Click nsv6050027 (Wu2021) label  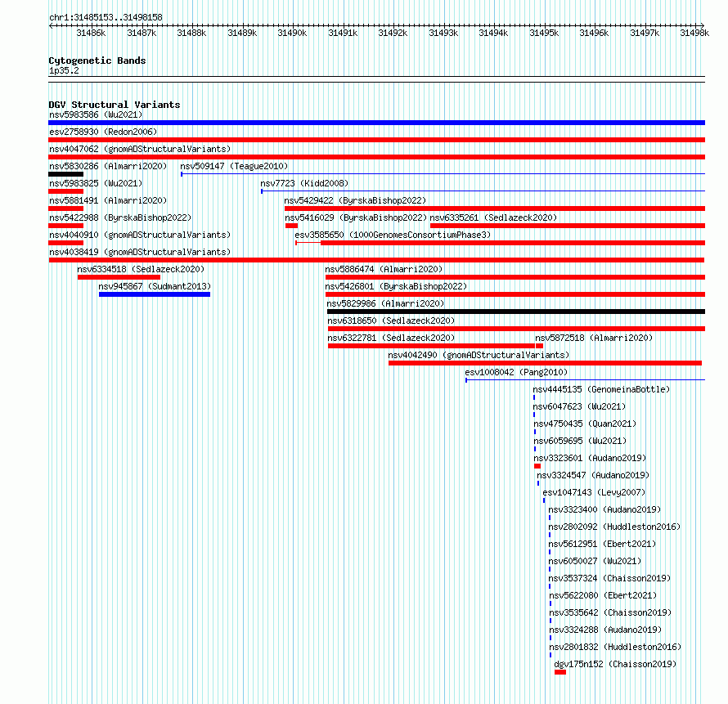595,561
